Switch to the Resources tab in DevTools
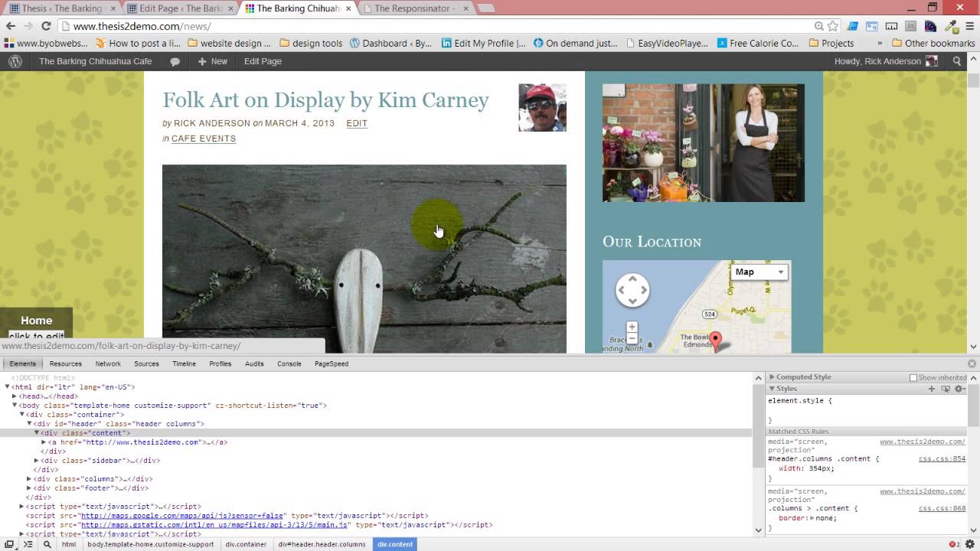Image resolution: width=980 pixels, height=551 pixels. click(x=66, y=364)
